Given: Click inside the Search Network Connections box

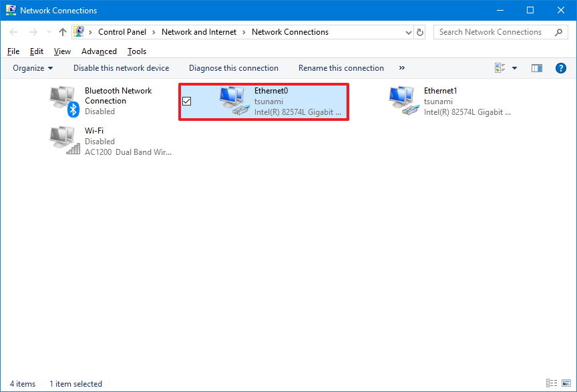Looking at the screenshot, I should pos(494,31).
